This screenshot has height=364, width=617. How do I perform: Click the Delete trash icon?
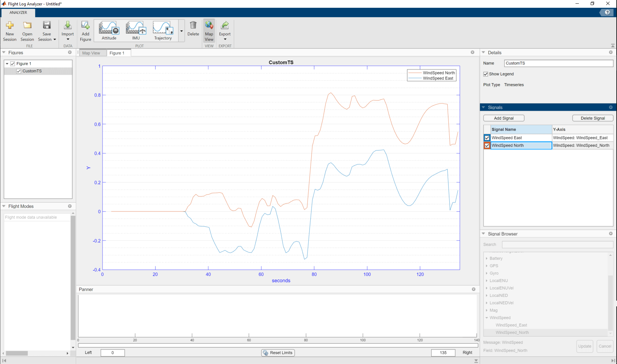click(193, 25)
